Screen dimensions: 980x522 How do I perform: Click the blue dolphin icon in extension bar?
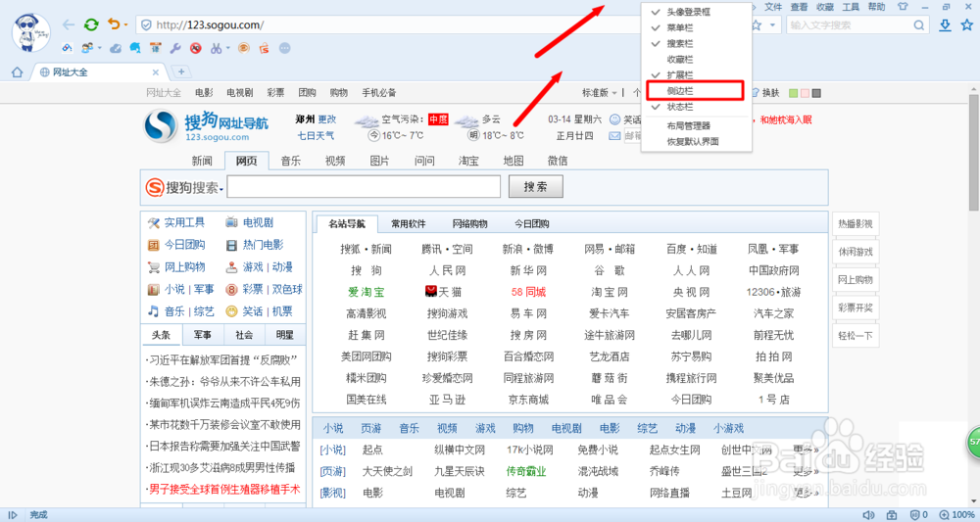pyautogui.click(x=135, y=48)
